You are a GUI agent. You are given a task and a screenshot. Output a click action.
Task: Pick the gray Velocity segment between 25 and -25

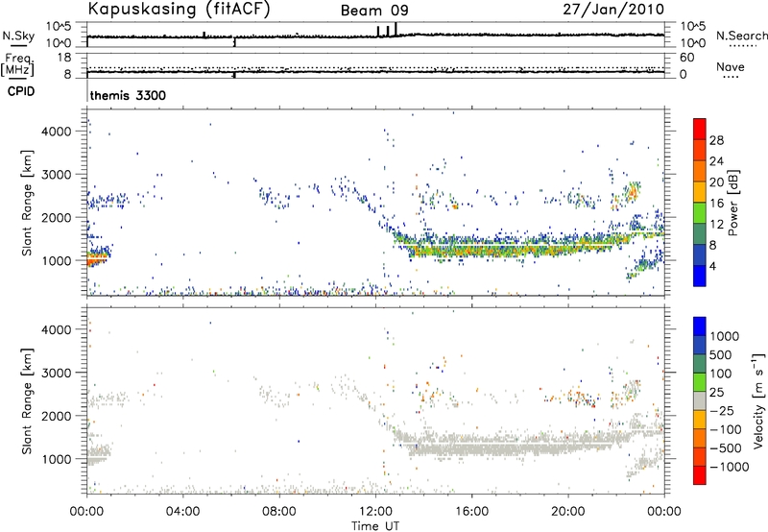pos(700,400)
